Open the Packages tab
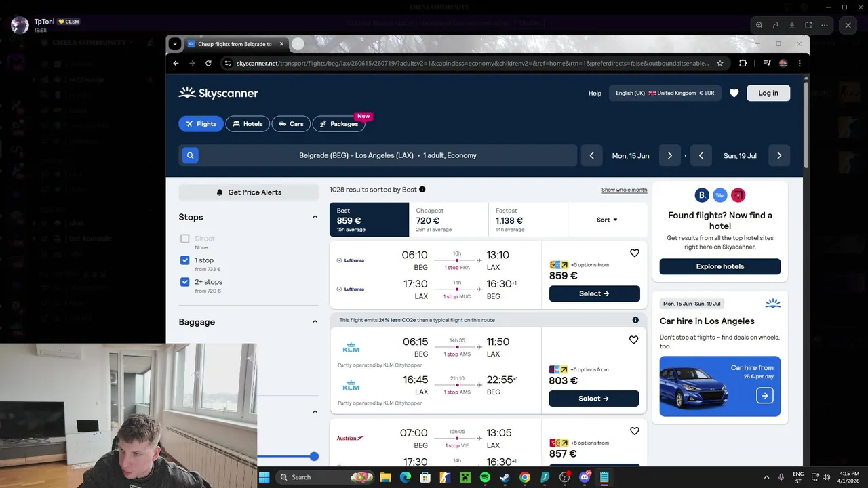868x488 pixels. (x=339, y=124)
